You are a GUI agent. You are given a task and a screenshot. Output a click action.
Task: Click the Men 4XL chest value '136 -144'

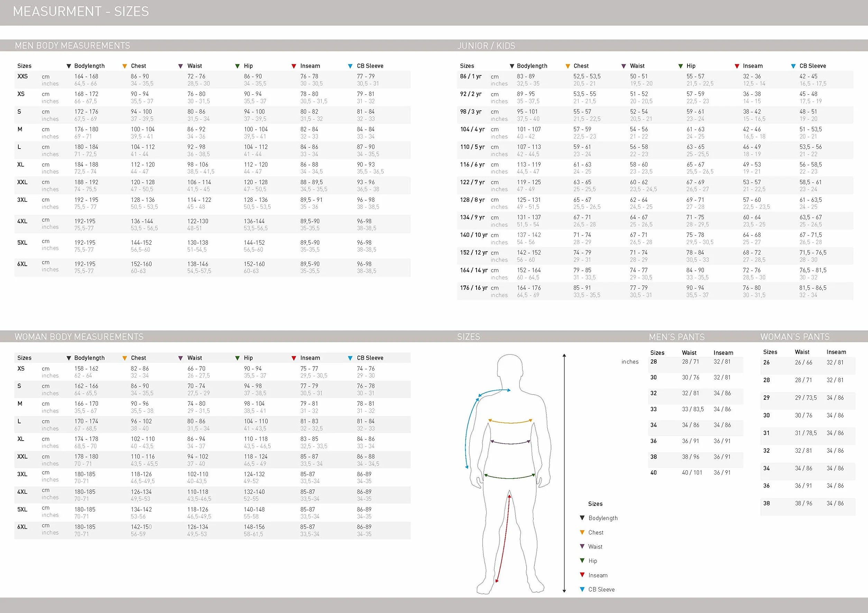(x=142, y=221)
